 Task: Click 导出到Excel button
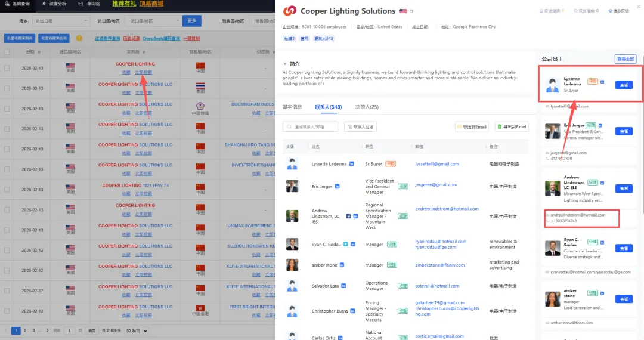(x=512, y=127)
